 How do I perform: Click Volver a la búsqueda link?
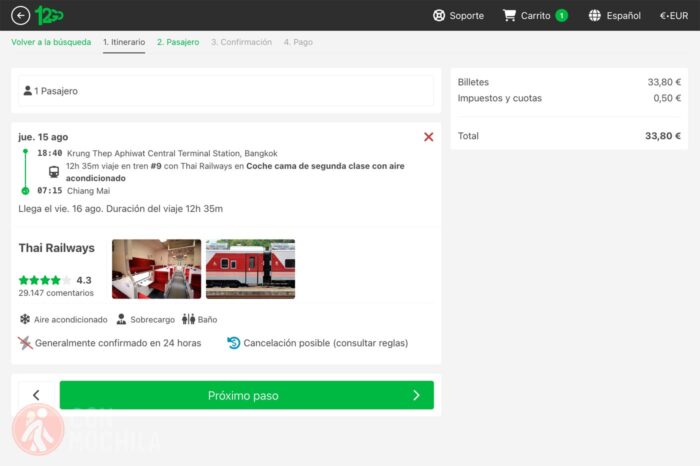pos(51,42)
